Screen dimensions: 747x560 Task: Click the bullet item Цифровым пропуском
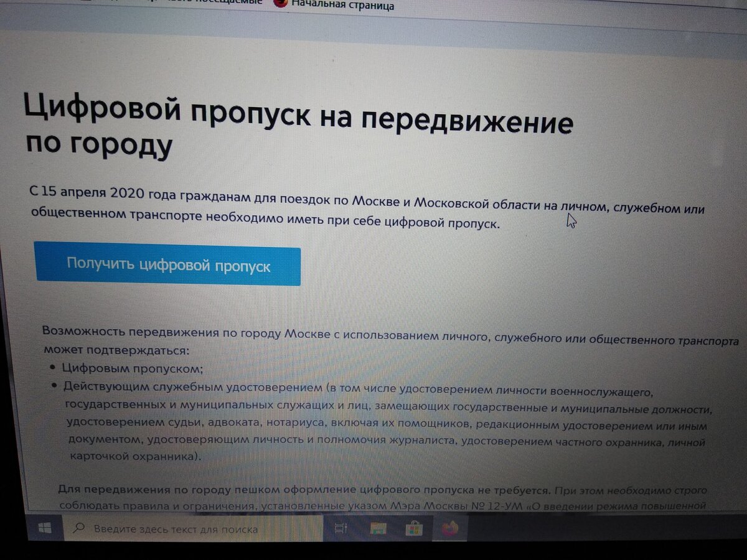pyautogui.click(x=133, y=368)
